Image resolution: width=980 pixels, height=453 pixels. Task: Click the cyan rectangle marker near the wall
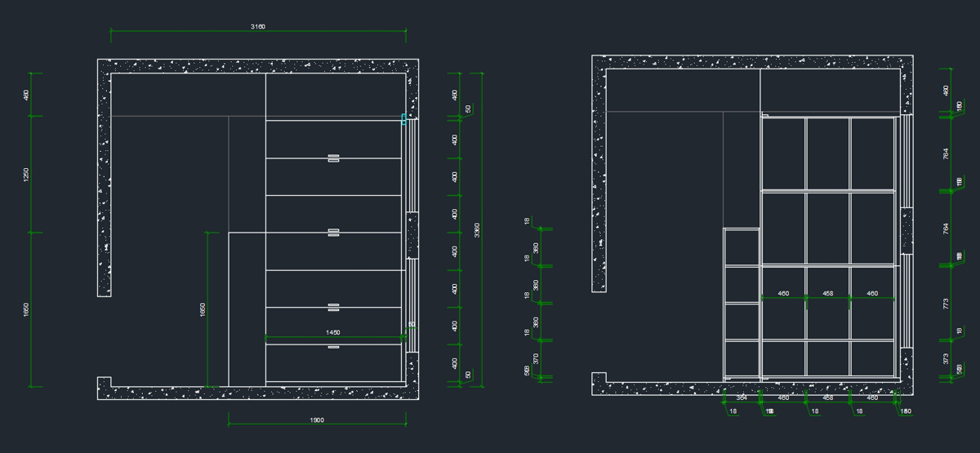[403, 119]
